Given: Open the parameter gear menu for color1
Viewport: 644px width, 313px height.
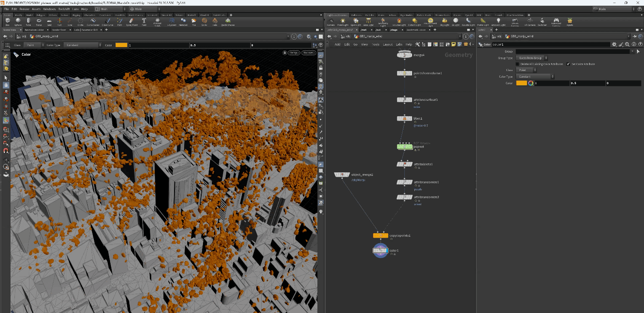Looking at the screenshot, I should 614,45.
